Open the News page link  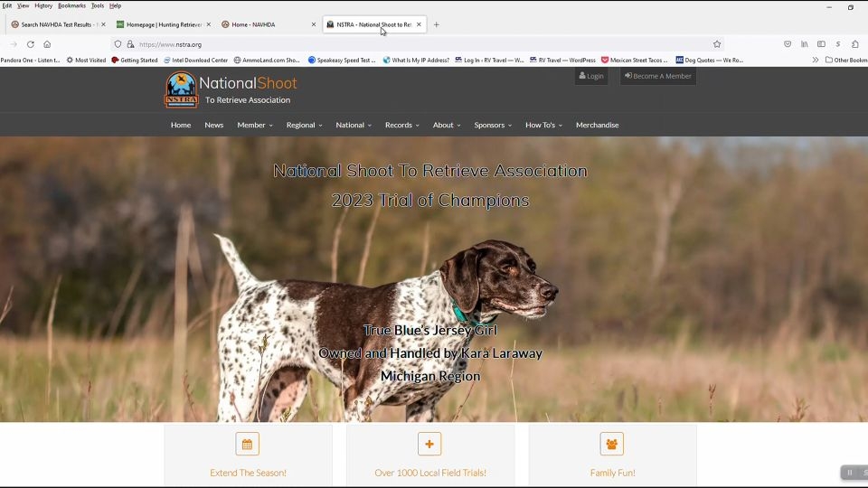tap(213, 125)
